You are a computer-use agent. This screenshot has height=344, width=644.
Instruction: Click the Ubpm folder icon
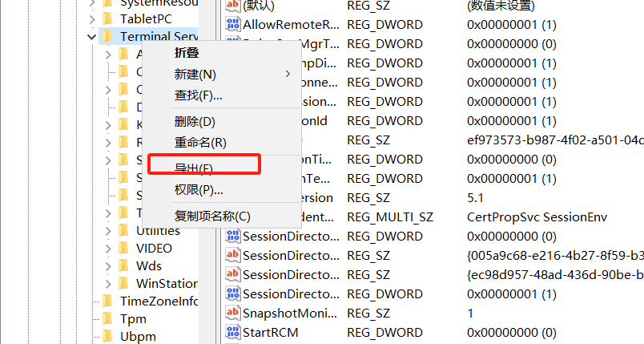coord(107,337)
